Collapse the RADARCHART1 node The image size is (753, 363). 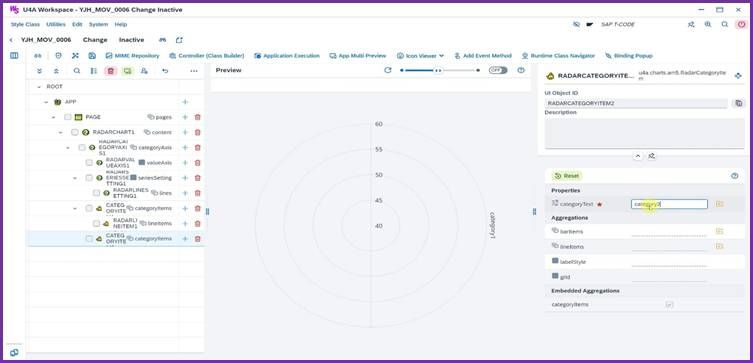tap(61, 133)
